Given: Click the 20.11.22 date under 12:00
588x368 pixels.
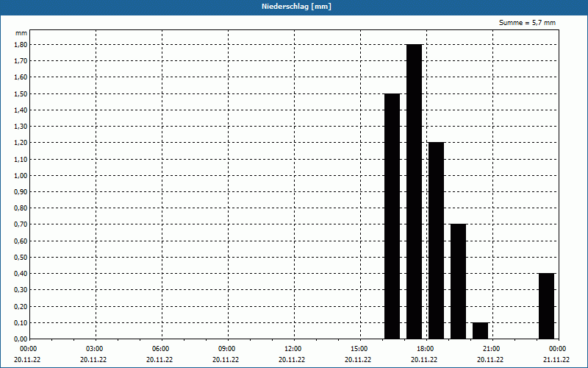Looking at the screenshot, I should click(x=292, y=360).
